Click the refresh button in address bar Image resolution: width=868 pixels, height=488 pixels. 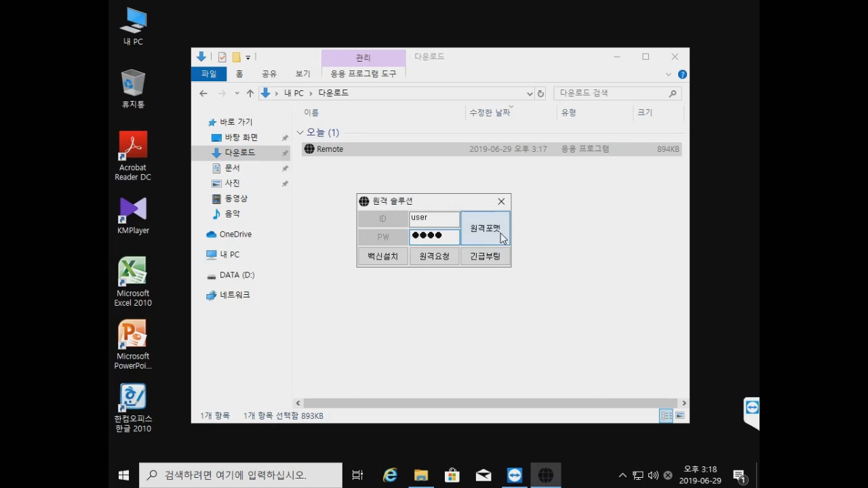click(x=540, y=94)
